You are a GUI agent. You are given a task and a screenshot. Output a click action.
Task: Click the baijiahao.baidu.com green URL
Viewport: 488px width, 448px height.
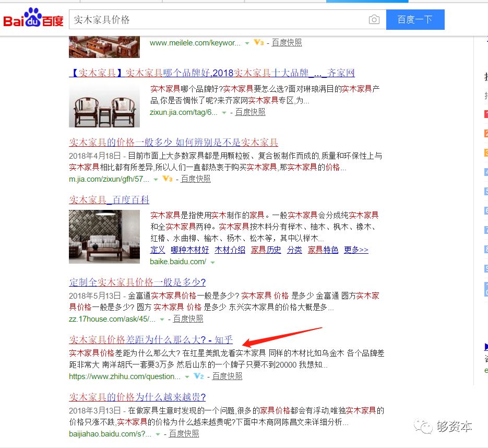click(110, 434)
